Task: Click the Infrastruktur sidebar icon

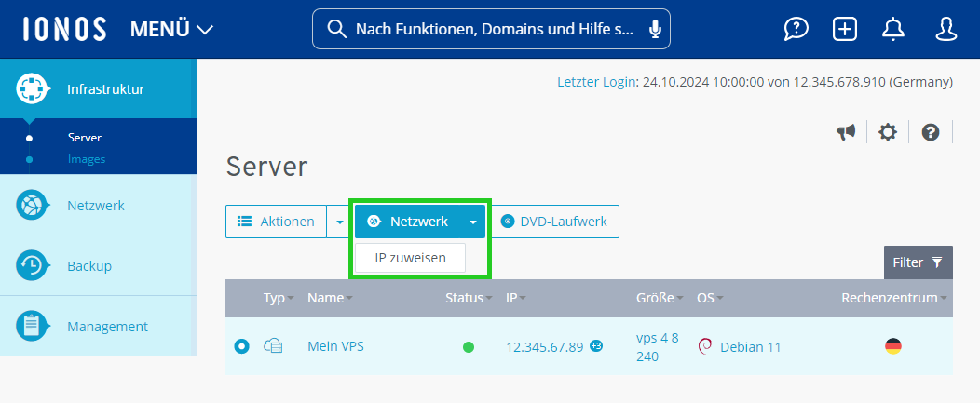Action: (x=32, y=88)
